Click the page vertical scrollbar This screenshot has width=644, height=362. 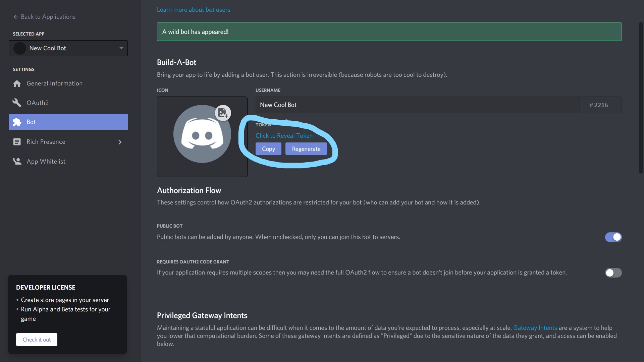pyautogui.click(x=640, y=97)
